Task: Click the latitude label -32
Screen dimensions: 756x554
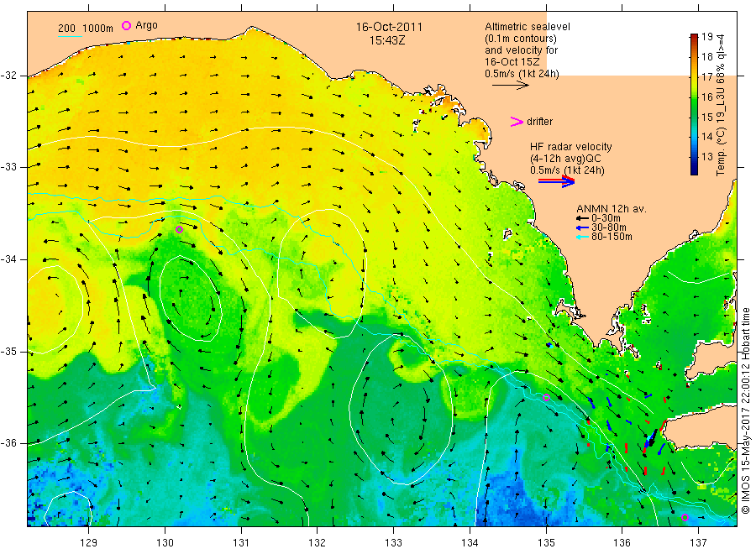Action: [8, 76]
